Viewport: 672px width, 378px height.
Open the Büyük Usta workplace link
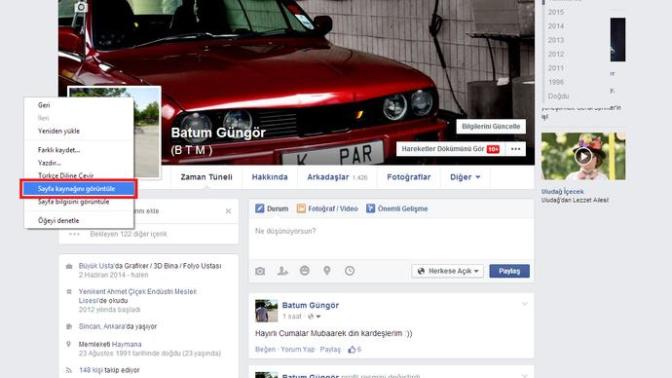97,266
